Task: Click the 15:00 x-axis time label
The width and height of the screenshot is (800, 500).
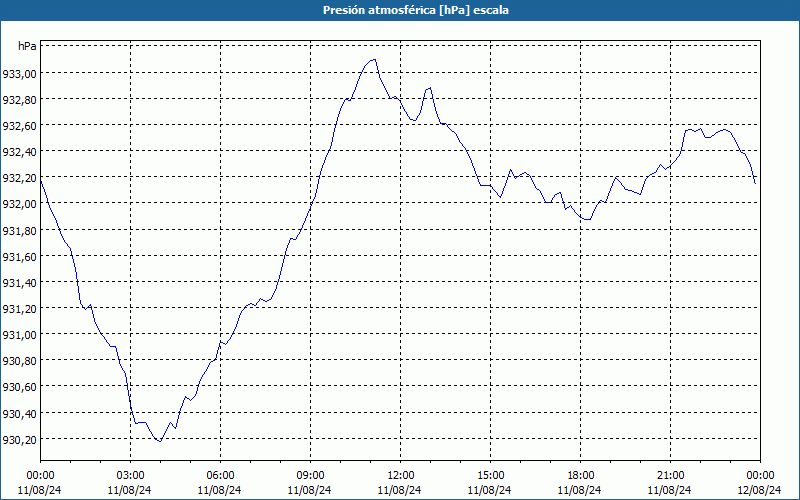Action: pyautogui.click(x=490, y=475)
